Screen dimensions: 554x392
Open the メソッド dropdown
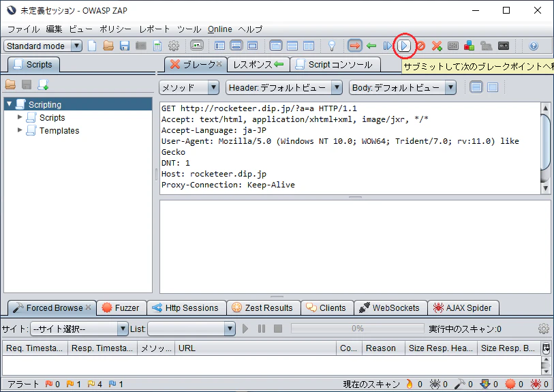(x=189, y=87)
